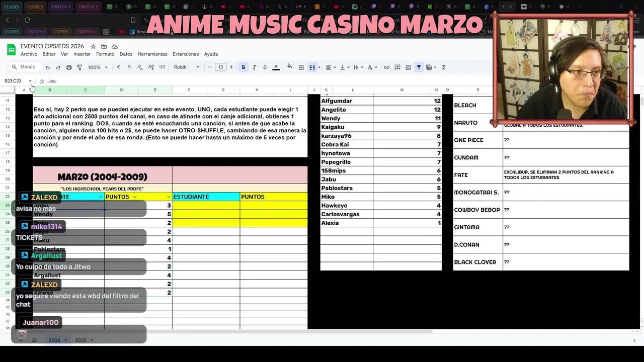The image size is (644, 362).
Task: Open the Insertar menu
Action: [82, 54]
